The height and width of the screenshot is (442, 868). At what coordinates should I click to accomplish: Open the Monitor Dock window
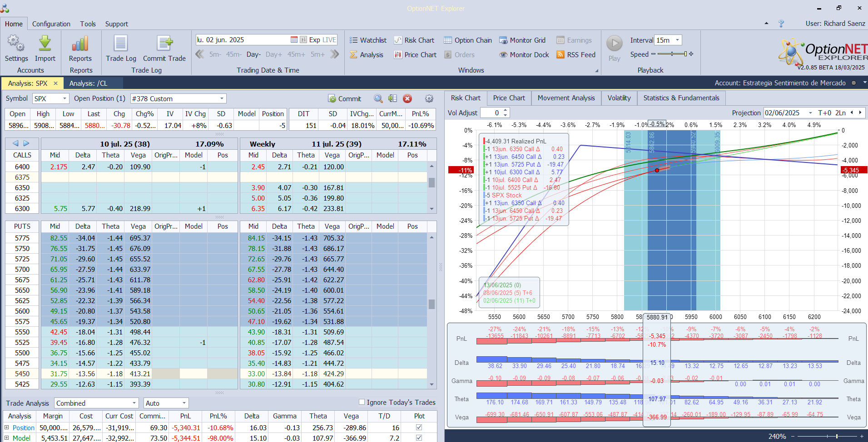[x=524, y=54]
